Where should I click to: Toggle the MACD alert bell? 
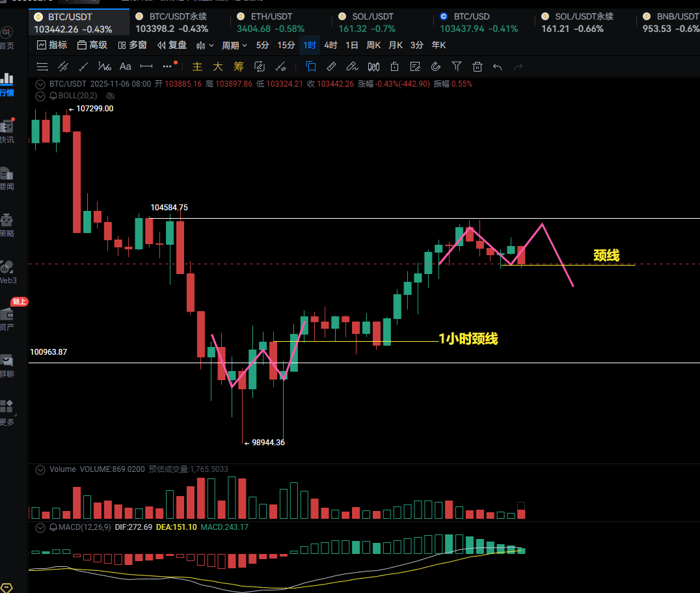point(54,527)
